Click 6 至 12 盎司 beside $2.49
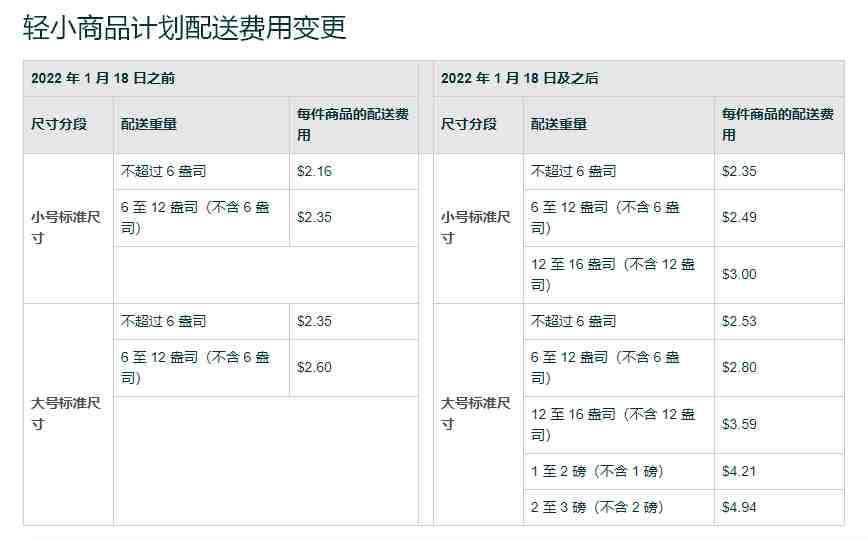Viewport: 868px width, 540px height. 604,218
